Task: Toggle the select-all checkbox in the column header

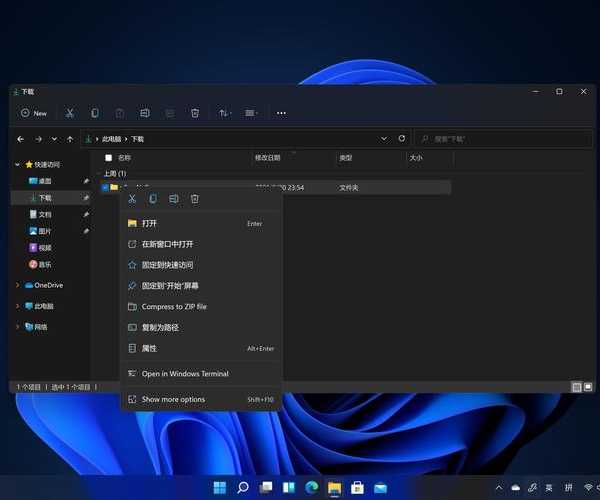Action: point(108,158)
